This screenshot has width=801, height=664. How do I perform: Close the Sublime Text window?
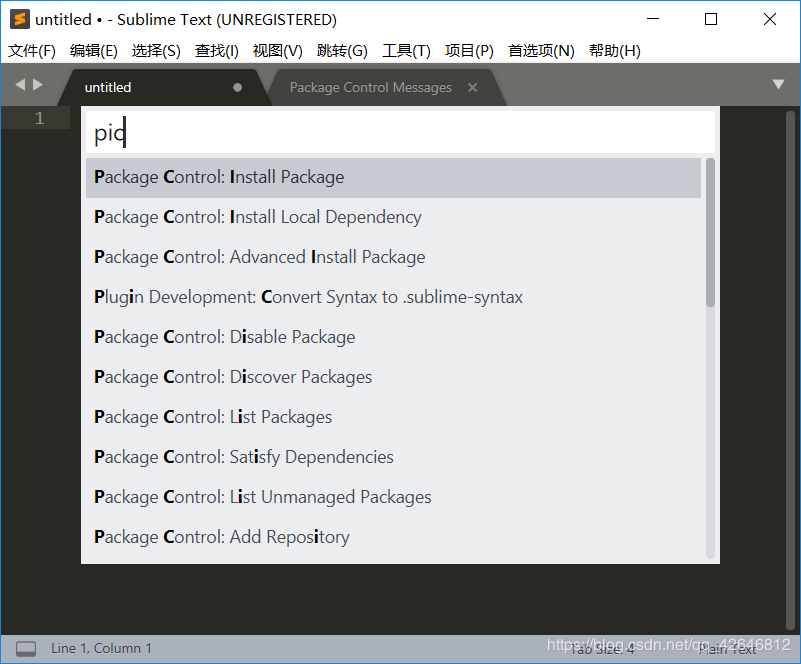pos(770,19)
